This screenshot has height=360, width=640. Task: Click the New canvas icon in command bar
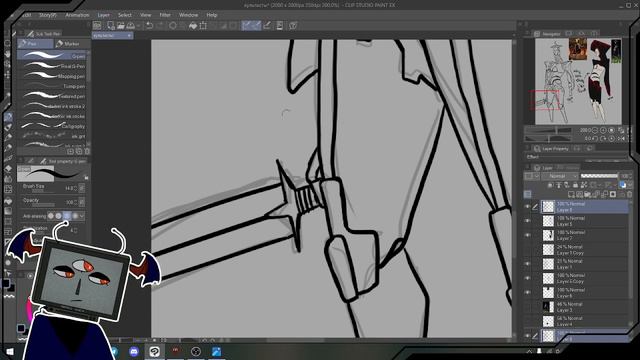[111, 26]
